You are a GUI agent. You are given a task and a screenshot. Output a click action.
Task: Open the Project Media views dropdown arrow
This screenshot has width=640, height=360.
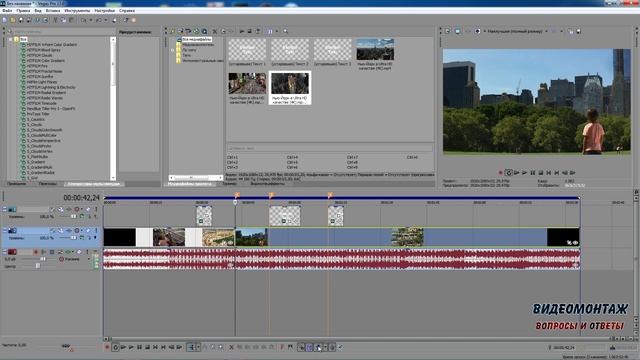277,31
